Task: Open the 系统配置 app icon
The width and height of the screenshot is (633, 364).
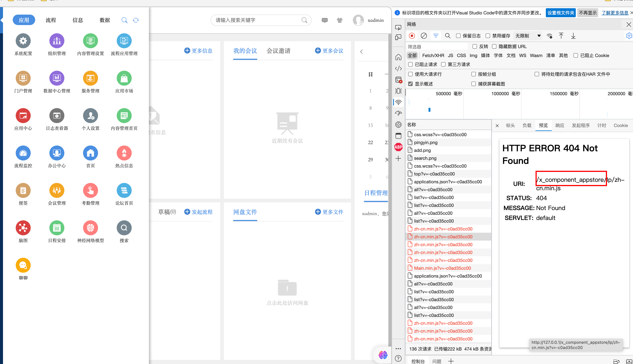Action: (x=23, y=41)
